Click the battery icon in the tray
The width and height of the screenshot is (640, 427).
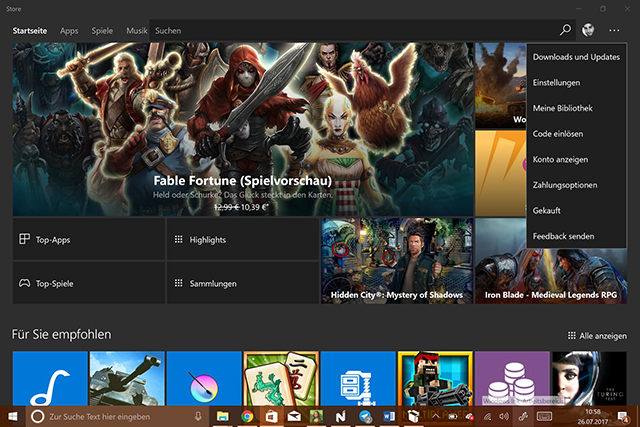pos(453,417)
